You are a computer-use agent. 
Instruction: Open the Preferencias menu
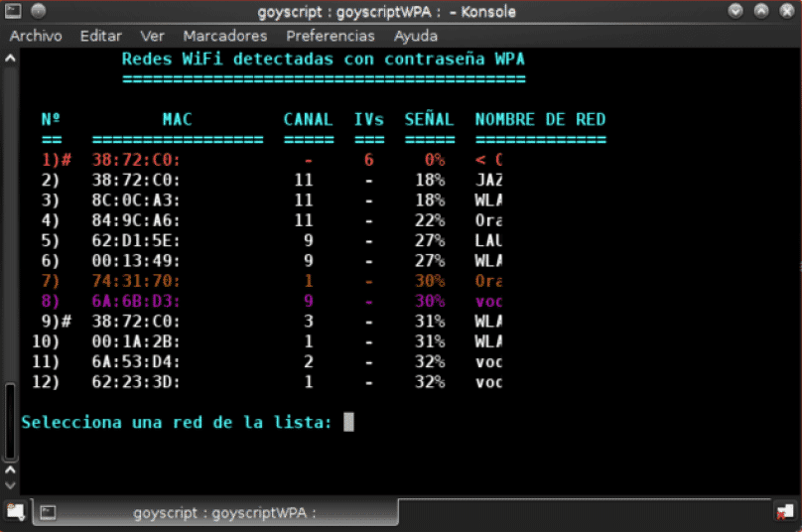click(x=330, y=36)
